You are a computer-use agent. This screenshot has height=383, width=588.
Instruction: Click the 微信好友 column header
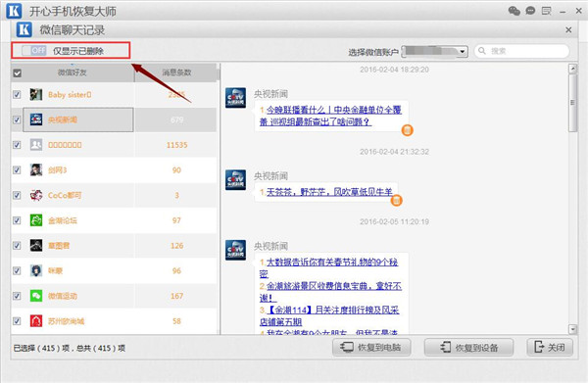73,72
